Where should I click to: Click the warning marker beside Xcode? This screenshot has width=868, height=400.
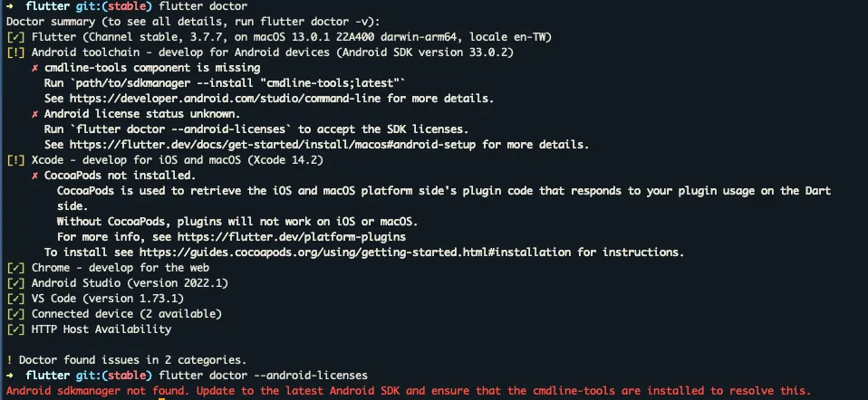[x=15, y=159]
